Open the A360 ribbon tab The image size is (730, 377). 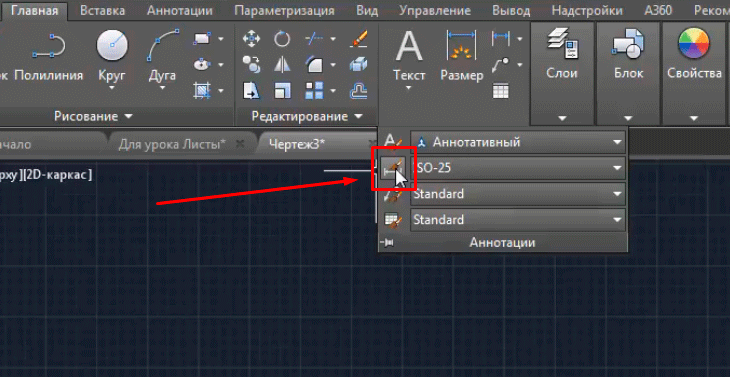pyautogui.click(x=658, y=10)
